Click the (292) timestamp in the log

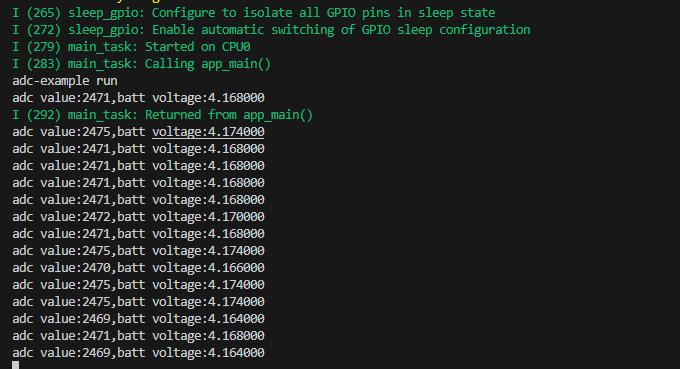point(43,115)
